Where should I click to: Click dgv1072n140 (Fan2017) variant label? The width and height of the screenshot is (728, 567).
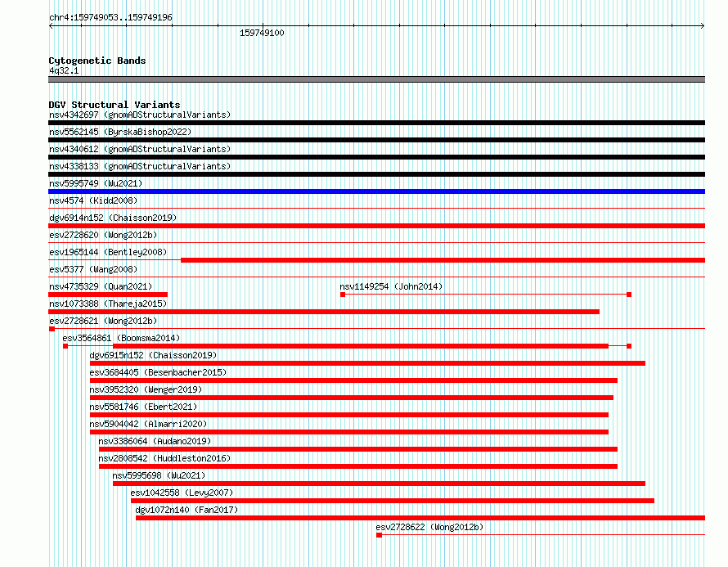[x=186, y=510]
